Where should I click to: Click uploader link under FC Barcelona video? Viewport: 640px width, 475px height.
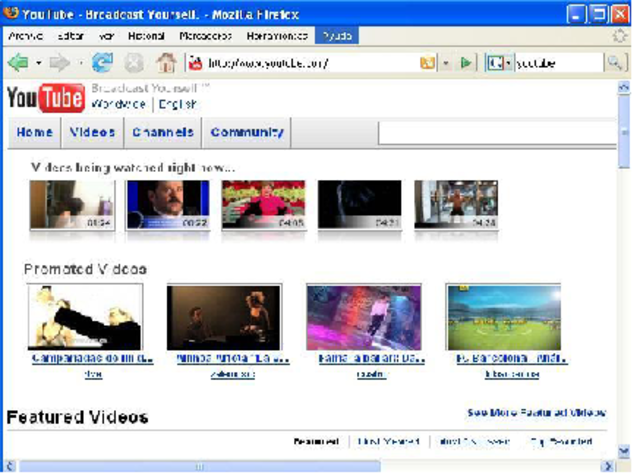click(512, 374)
